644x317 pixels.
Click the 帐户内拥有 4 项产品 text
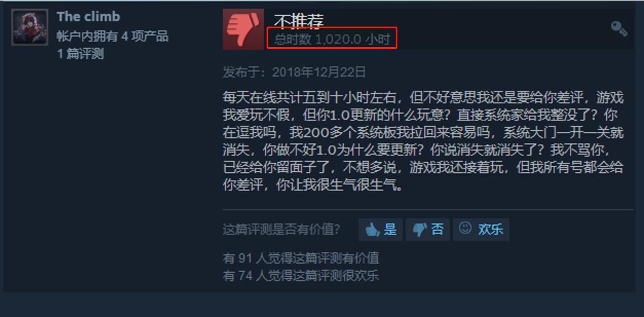113,36
